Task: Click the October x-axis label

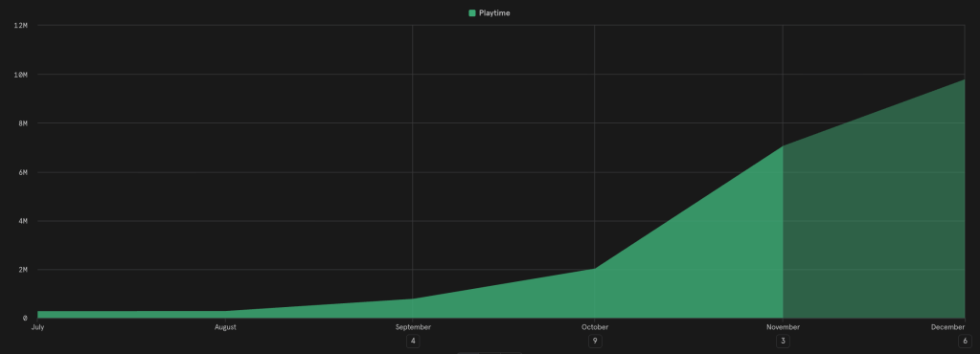Action: click(x=594, y=327)
